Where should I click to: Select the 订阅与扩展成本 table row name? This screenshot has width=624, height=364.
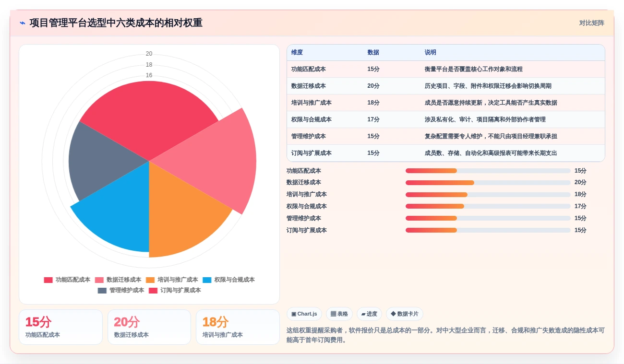pos(312,153)
